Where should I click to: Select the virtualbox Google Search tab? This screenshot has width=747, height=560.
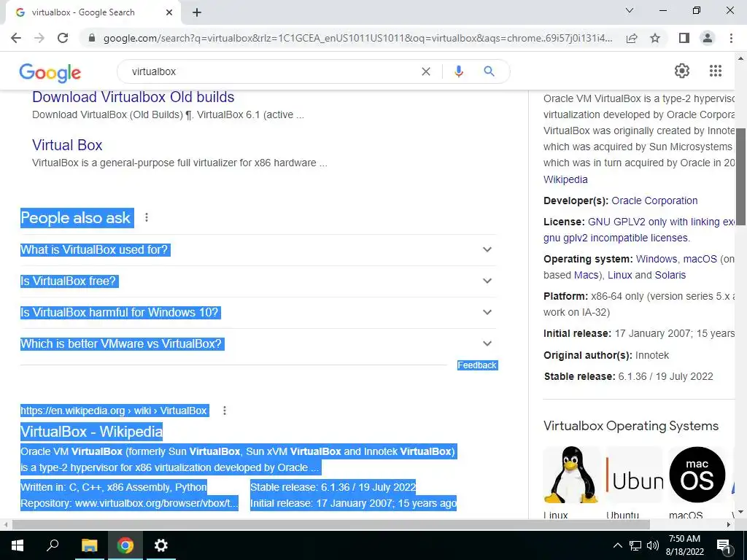(93, 12)
